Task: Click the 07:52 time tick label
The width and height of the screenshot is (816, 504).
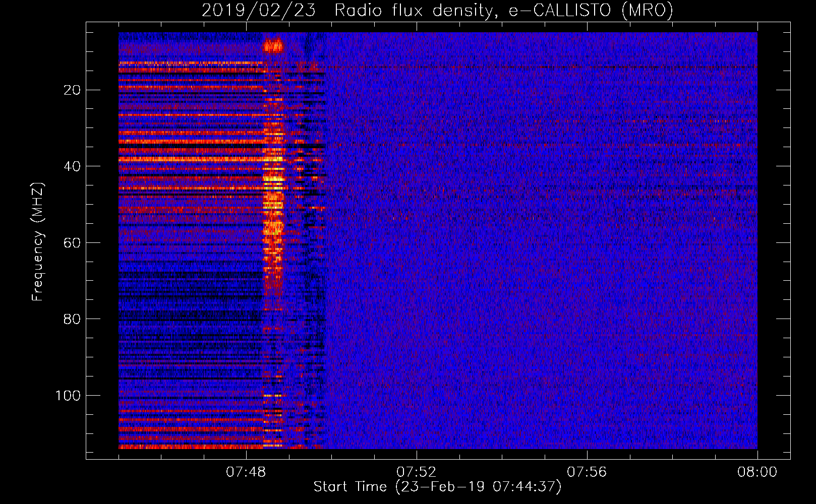Action: point(417,472)
